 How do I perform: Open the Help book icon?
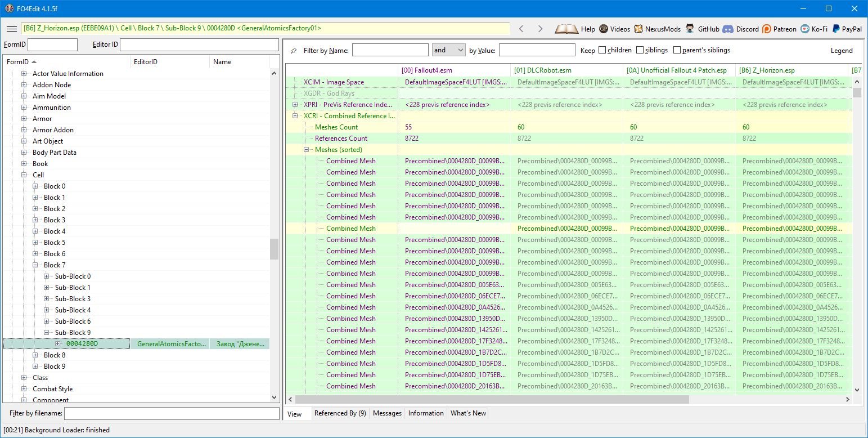click(x=566, y=29)
